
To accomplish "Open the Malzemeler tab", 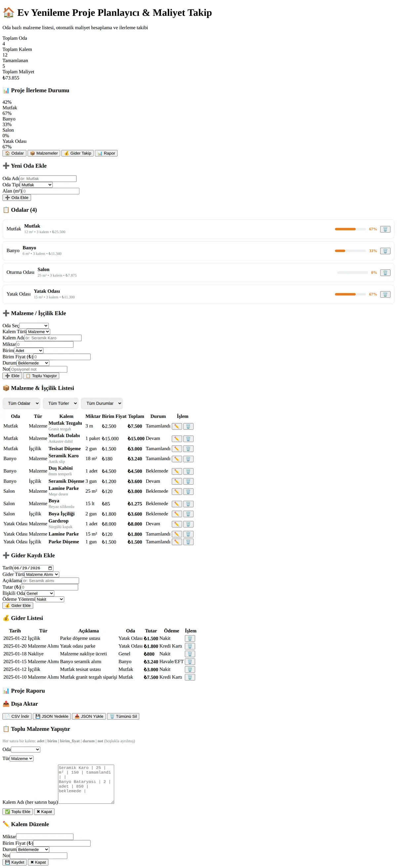I will (44, 153).
